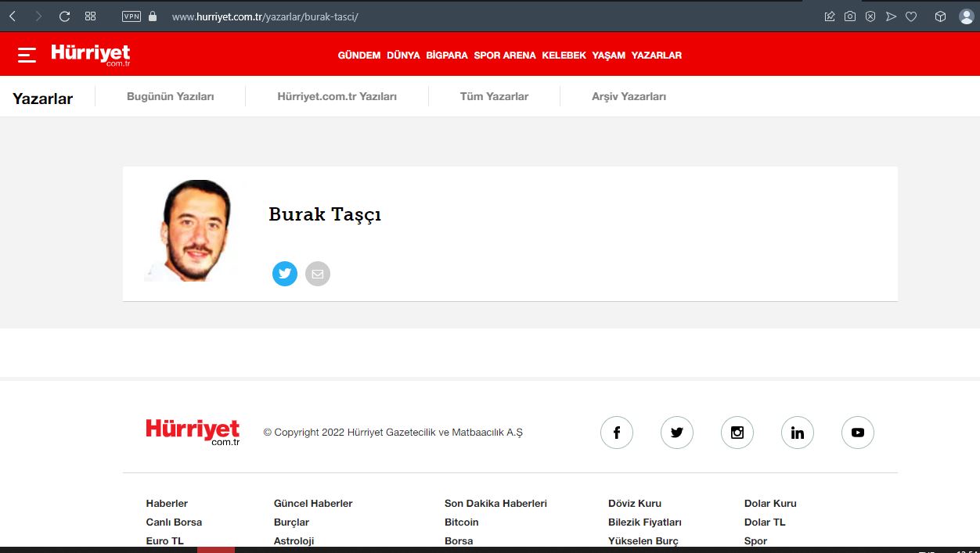This screenshot has height=553, width=980.
Task: Click the author's Twitter icon
Action: [x=285, y=274]
